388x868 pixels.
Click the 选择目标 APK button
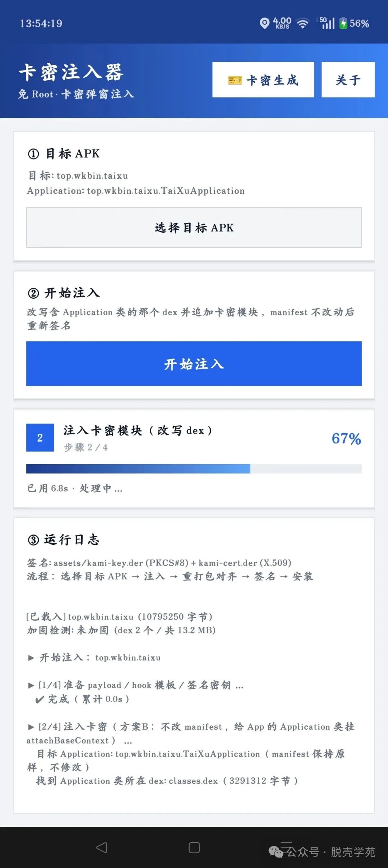(x=194, y=228)
